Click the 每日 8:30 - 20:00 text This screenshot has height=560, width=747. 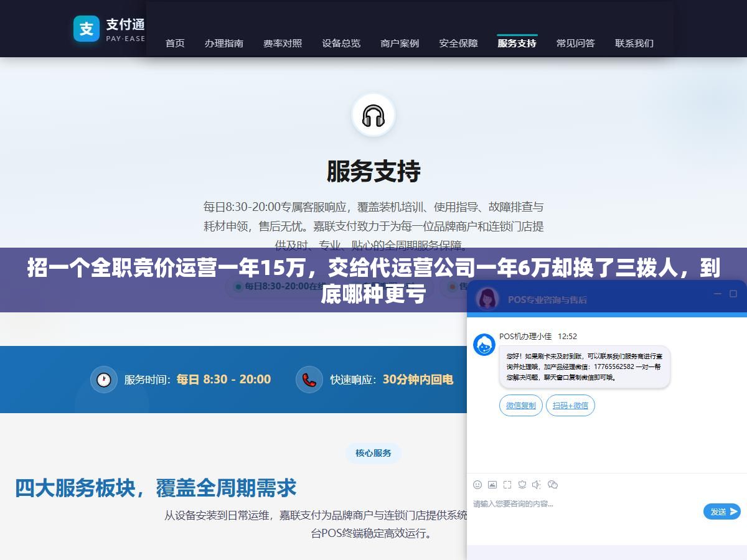pyautogui.click(x=223, y=380)
